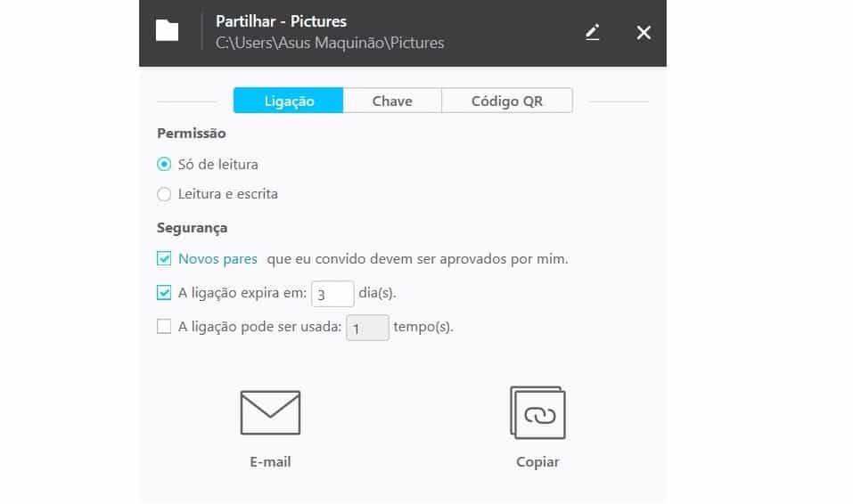Uncheck the Novos pares approval checkbox
The height and width of the screenshot is (504, 853).
164,258
